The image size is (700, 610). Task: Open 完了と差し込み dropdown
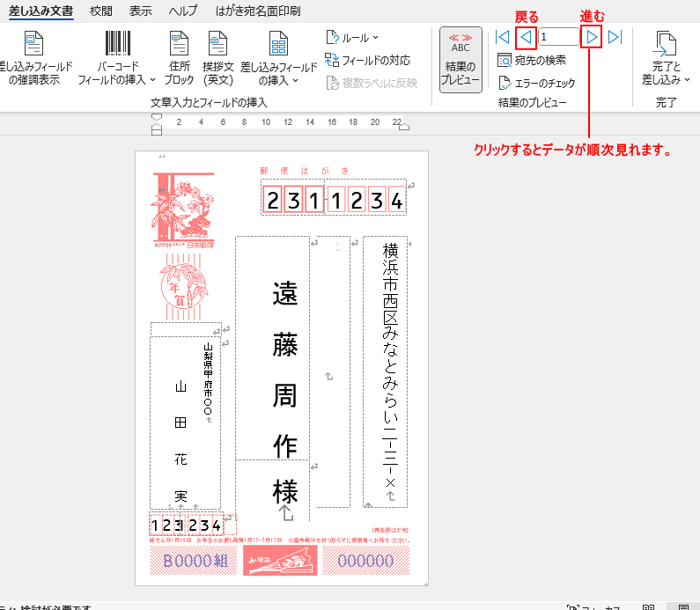[x=666, y=58]
